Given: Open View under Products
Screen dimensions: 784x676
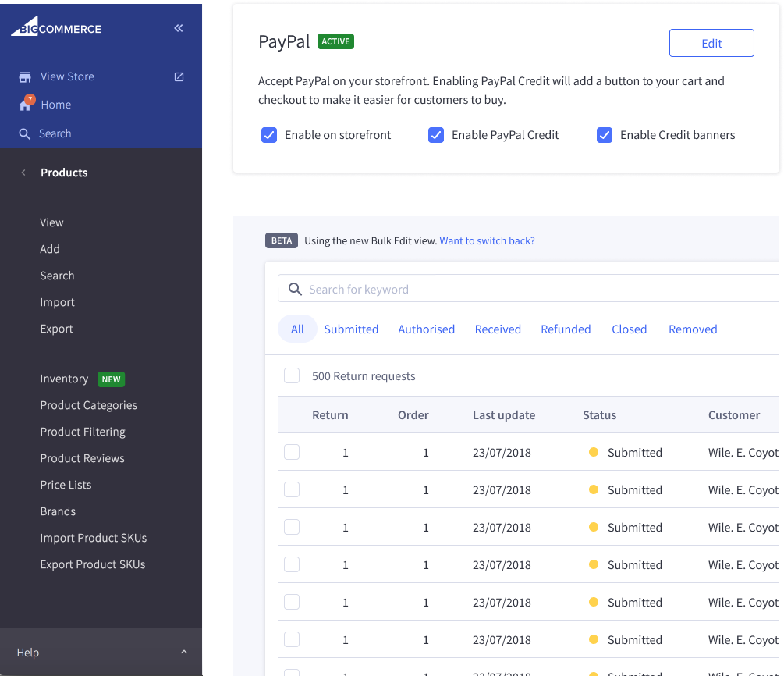Looking at the screenshot, I should tap(51, 222).
